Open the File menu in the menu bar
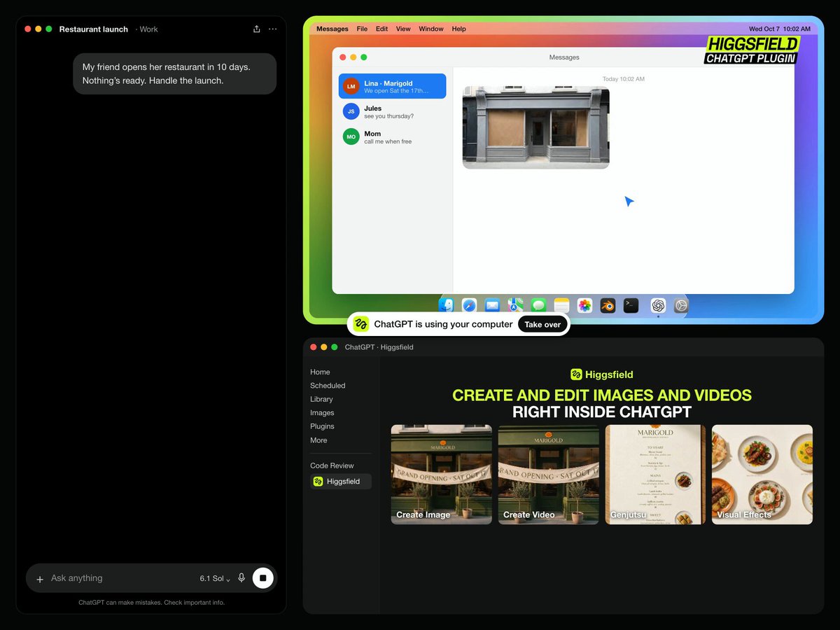 [362, 29]
